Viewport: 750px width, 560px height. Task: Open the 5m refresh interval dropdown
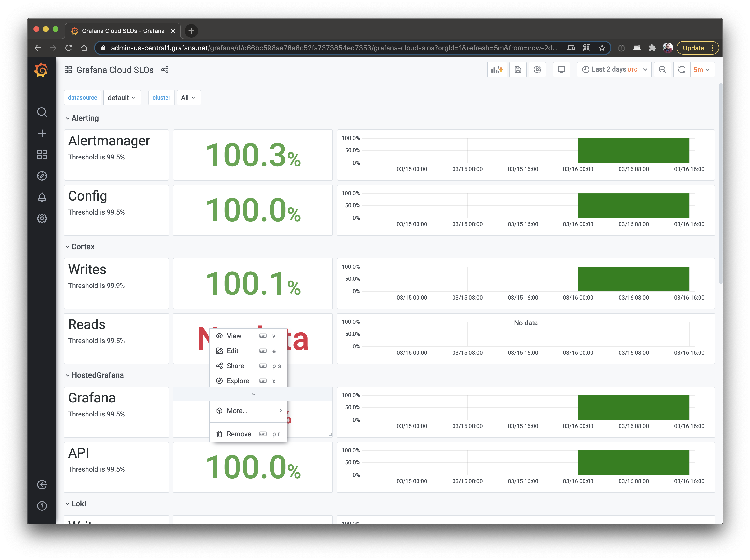[701, 70]
